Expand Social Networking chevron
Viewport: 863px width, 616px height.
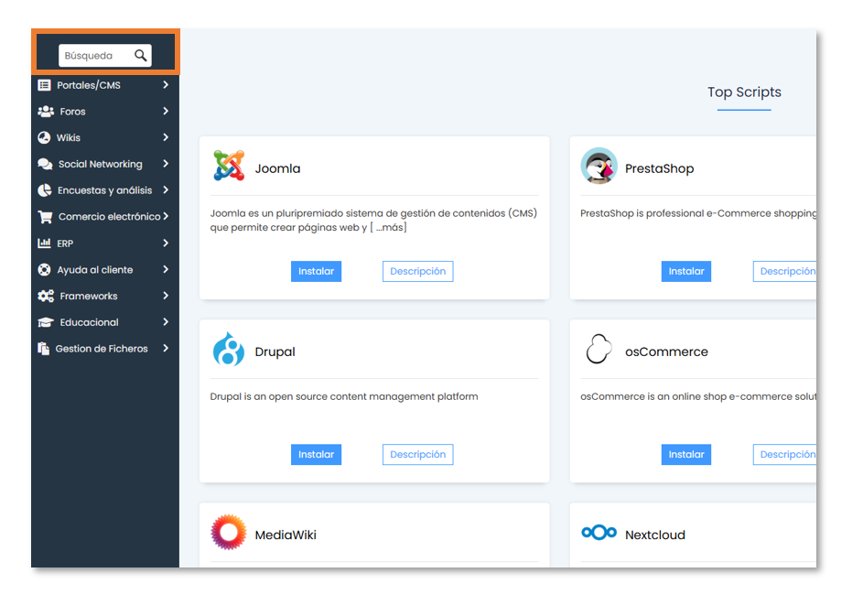coord(166,164)
